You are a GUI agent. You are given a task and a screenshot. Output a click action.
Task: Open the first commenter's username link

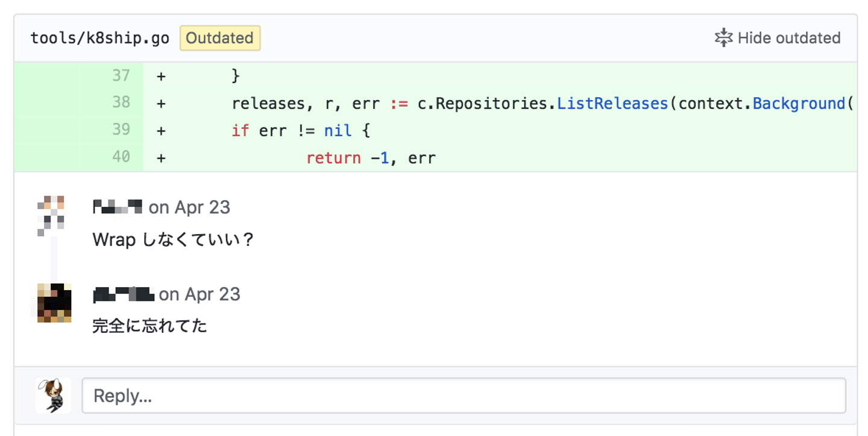click(x=118, y=207)
